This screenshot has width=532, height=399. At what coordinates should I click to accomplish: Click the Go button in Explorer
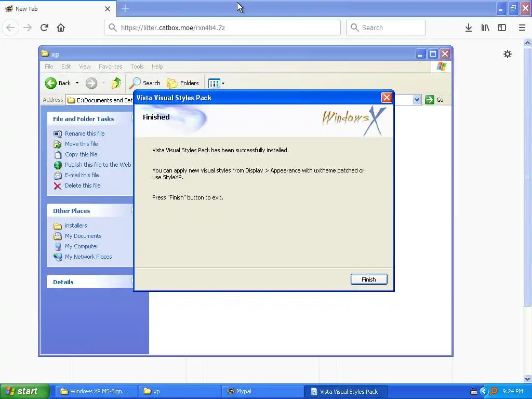434,100
